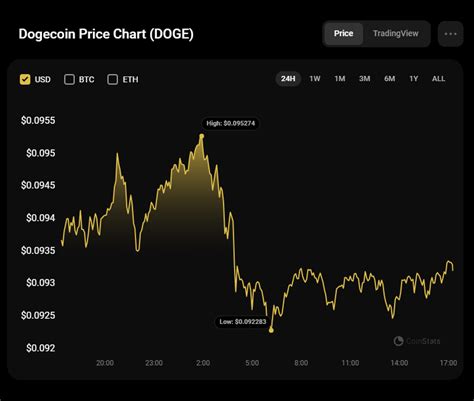Click the High: $0.095274 label
Viewport: 474px width, 401px height.
coord(230,123)
